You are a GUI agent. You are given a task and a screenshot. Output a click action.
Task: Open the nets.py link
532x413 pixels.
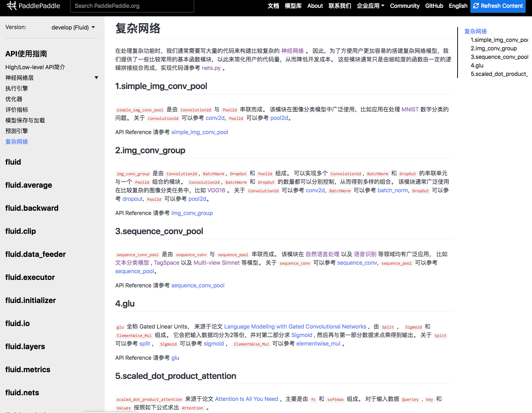(x=211, y=68)
